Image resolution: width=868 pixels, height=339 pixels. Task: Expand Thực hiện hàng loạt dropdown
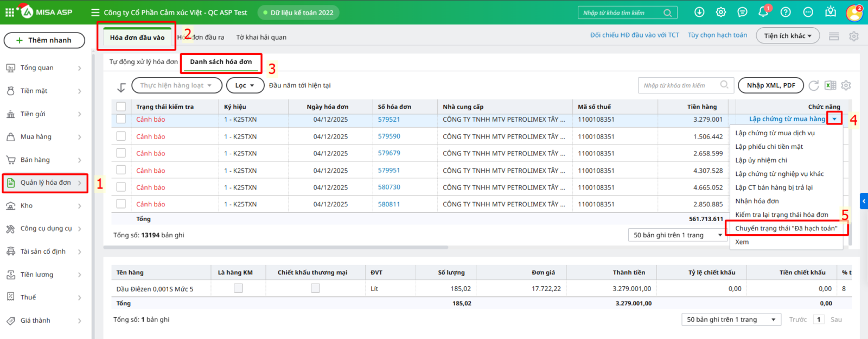(176, 85)
